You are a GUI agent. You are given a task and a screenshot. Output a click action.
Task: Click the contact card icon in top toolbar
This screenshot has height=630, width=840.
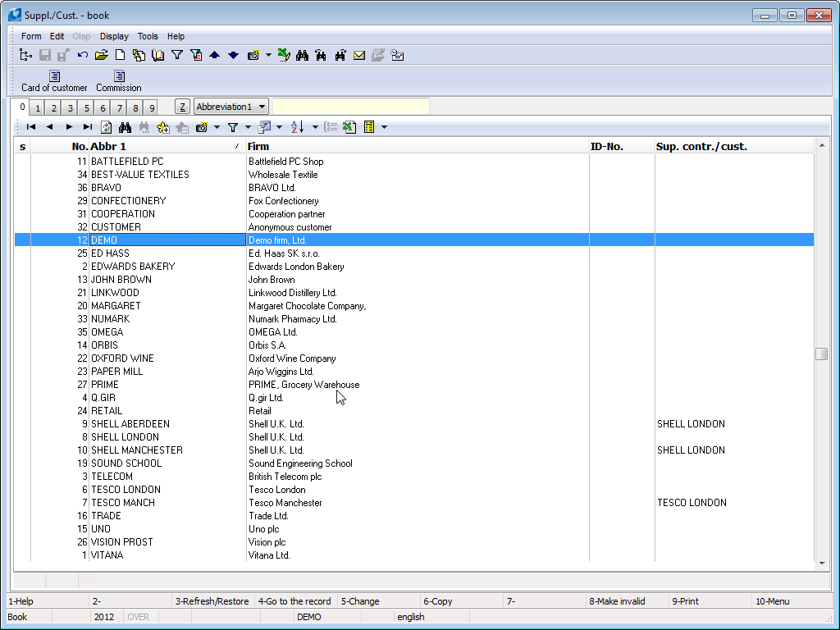pos(398,55)
